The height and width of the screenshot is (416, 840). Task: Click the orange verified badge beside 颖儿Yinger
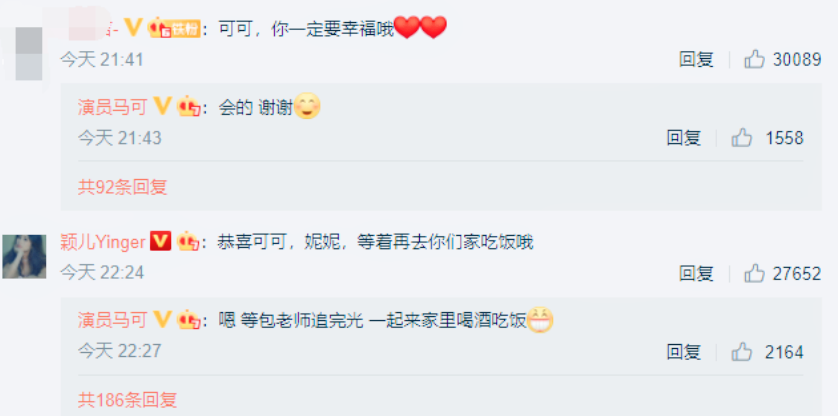[x=161, y=241]
